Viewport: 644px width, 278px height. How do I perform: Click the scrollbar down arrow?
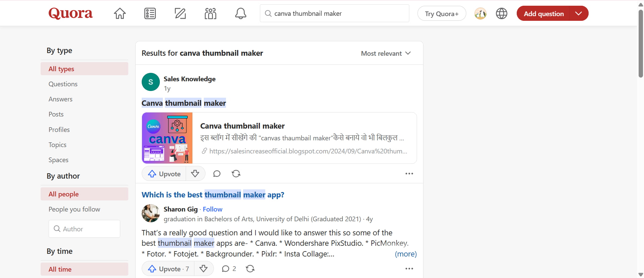pyautogui.click(x=641, y=275)
